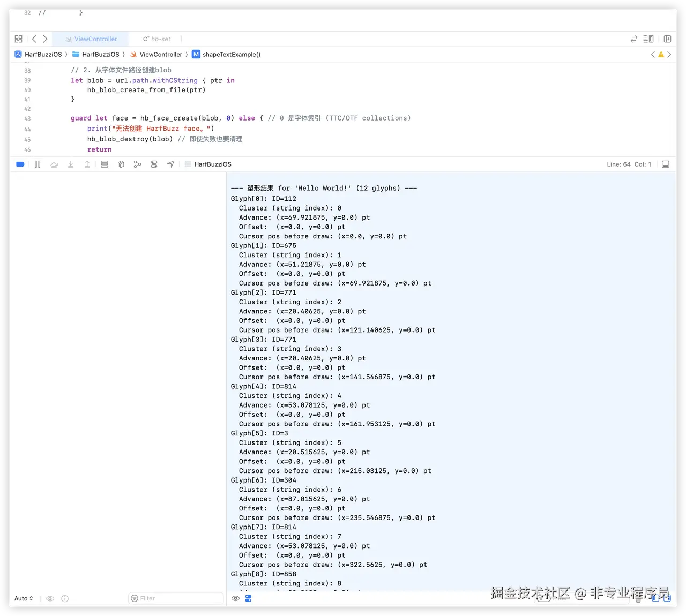The height and width of the screenshot is (616, 686).
Task: Open ViewController file in jump bar
Action: (x=156, y=55)
